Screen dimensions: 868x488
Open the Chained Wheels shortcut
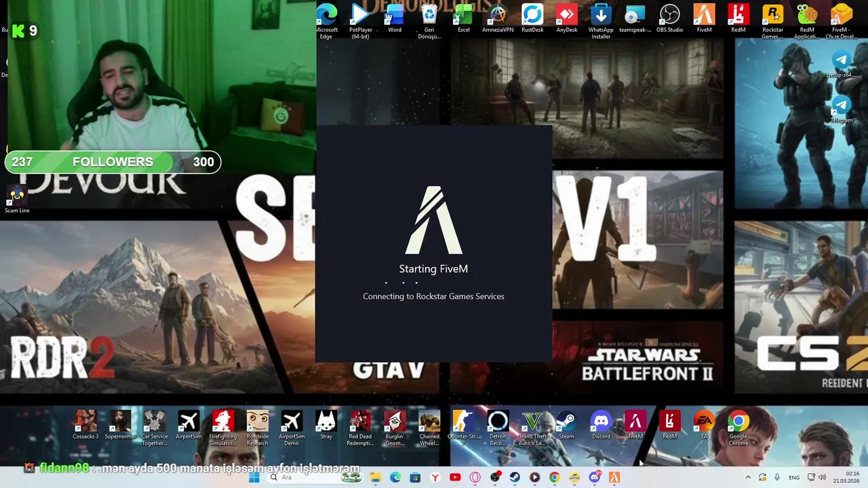(429, 428)
